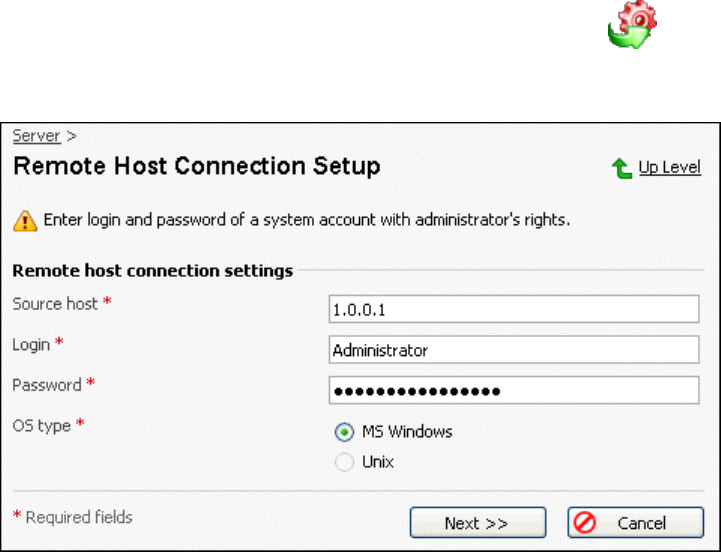
Task: Select the Unix radio button
Action: pos(344,462)
